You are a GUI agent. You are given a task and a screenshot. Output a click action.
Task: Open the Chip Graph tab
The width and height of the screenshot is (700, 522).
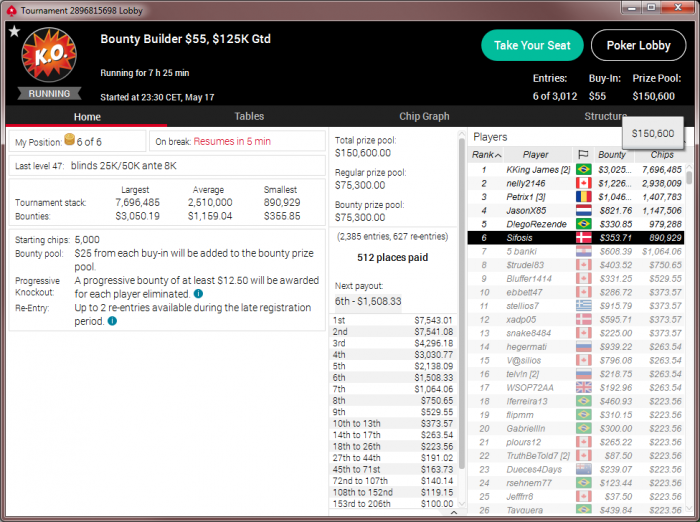(424, 117)
